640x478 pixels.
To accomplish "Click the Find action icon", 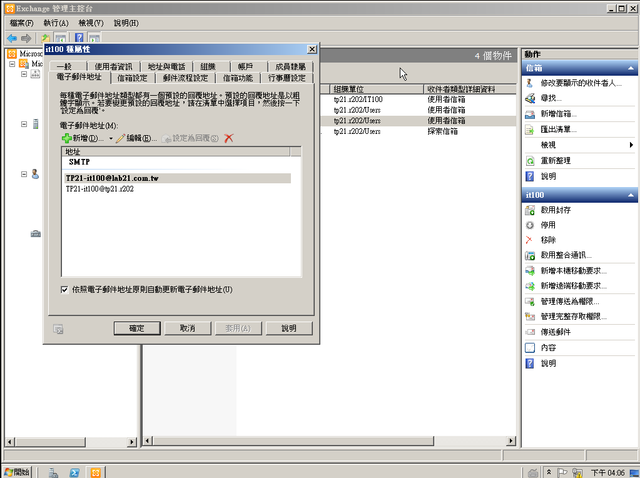I will (530, 98).
